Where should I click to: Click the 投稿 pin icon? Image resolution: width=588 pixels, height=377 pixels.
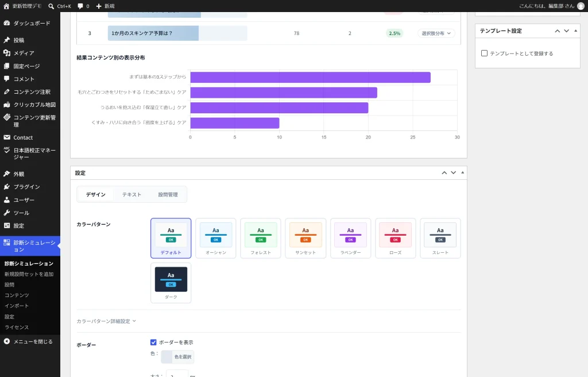(7, 40)
